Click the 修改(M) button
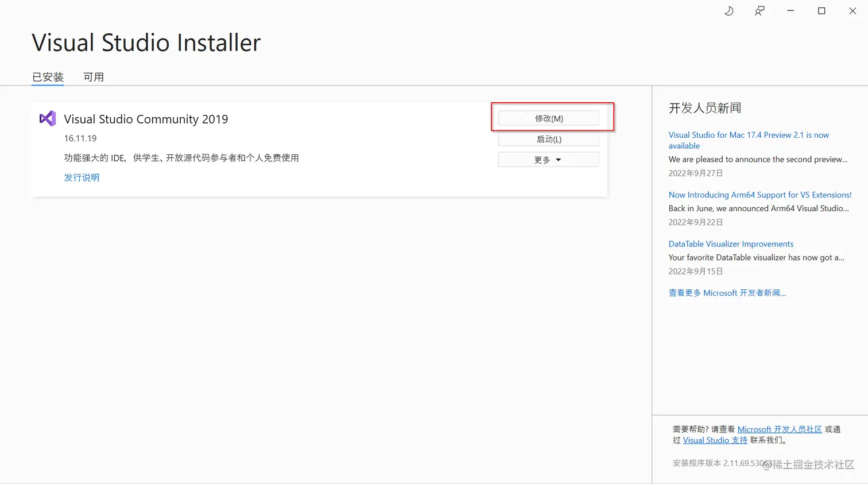868x484 pixels. [548, 118]
